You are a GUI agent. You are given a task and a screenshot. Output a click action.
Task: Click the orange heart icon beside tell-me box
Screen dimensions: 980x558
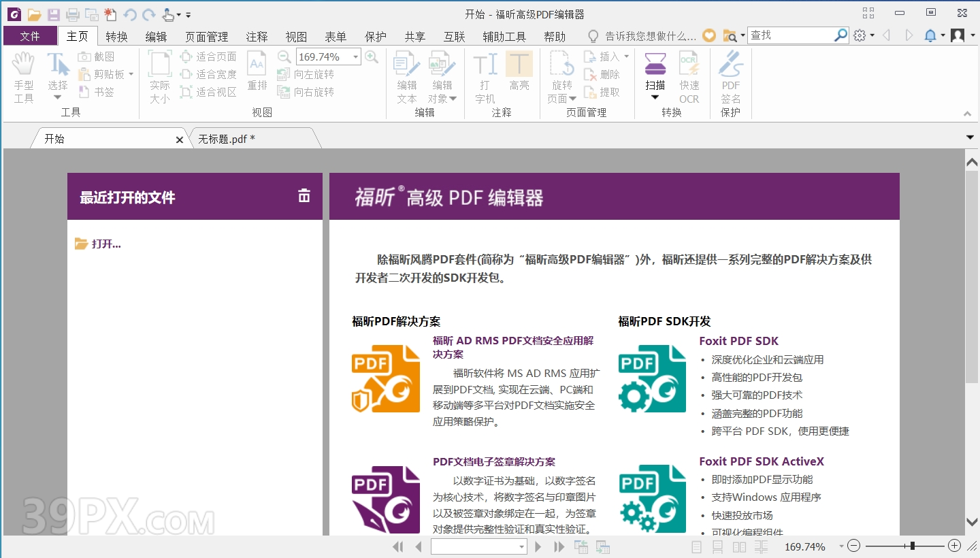tap(709, 35)
